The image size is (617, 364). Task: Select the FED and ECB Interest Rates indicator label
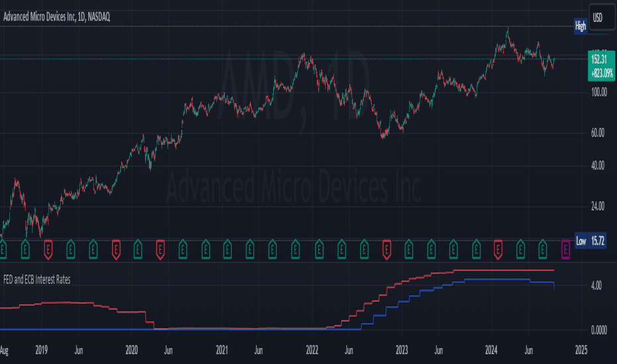coord(37,280)
